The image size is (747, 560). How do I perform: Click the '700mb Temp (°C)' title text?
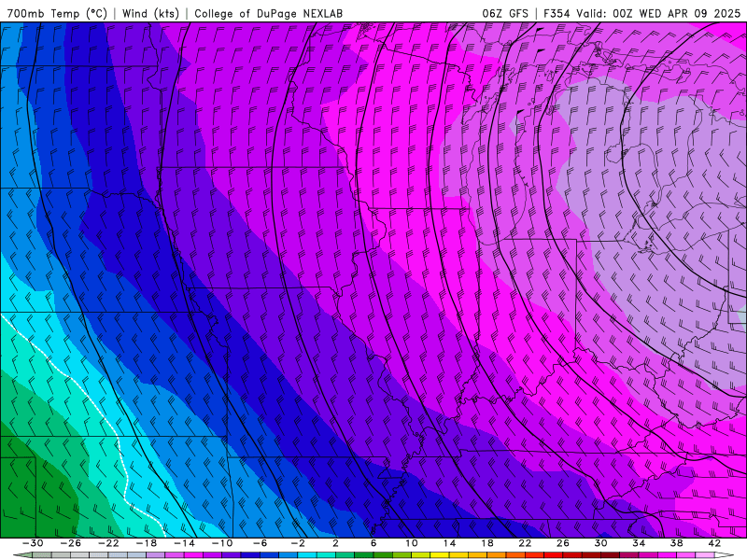pyautogui.click(x=57, y=13)
